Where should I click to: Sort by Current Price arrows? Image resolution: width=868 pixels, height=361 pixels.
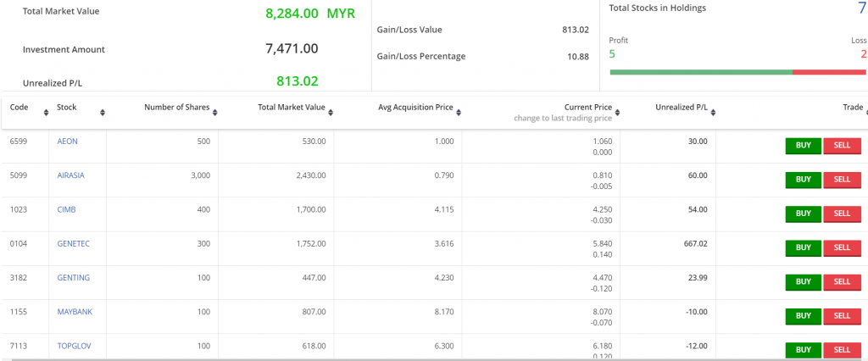[x=617, y=113]
